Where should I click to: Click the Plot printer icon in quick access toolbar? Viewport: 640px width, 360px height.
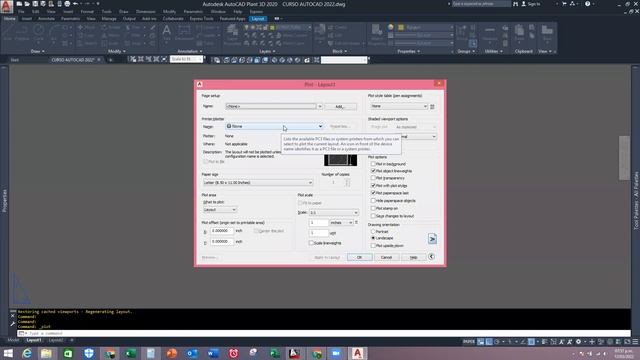67,4
